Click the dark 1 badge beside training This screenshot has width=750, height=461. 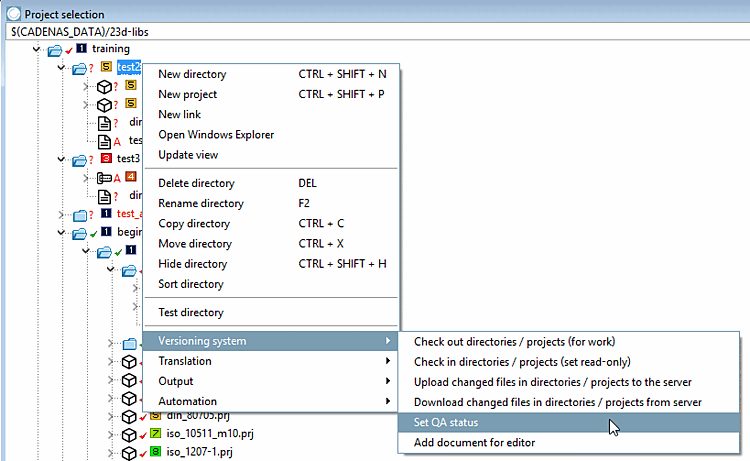[82, 48]
